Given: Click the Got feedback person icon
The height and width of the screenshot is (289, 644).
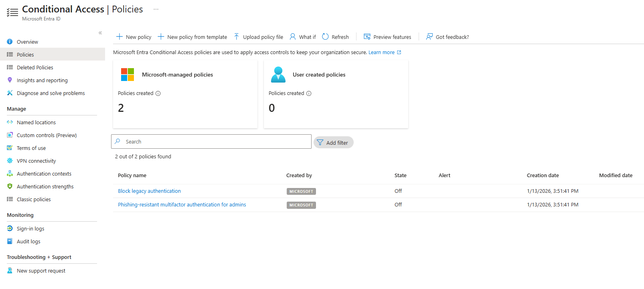Looking at the screenshot, I should 429,36.
